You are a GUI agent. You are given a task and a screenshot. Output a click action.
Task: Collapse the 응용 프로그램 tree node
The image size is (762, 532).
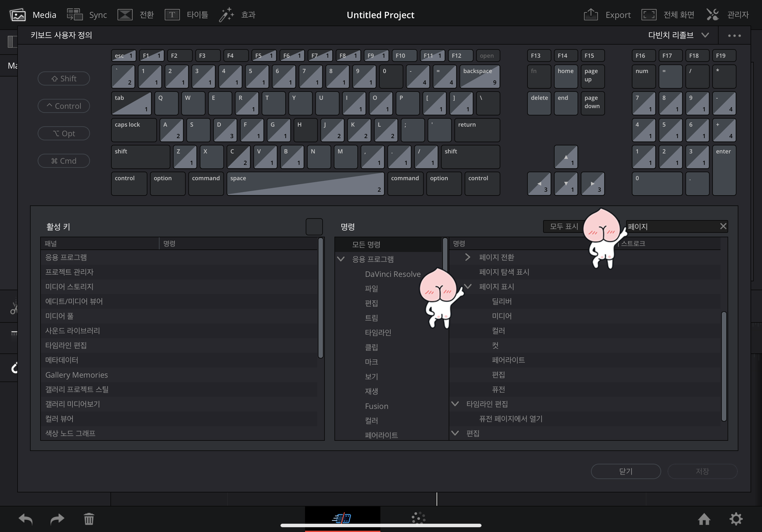(x=341, y=259)
